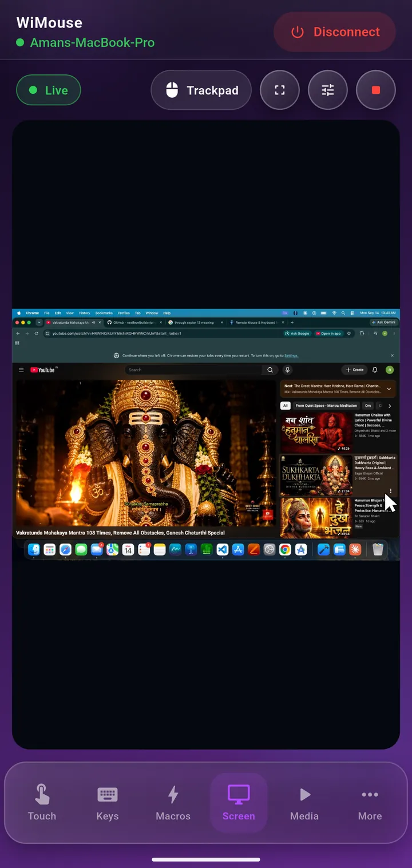Open Chrome's File menu in remote screen
The image size is (412, 868).
coord(47,313)
